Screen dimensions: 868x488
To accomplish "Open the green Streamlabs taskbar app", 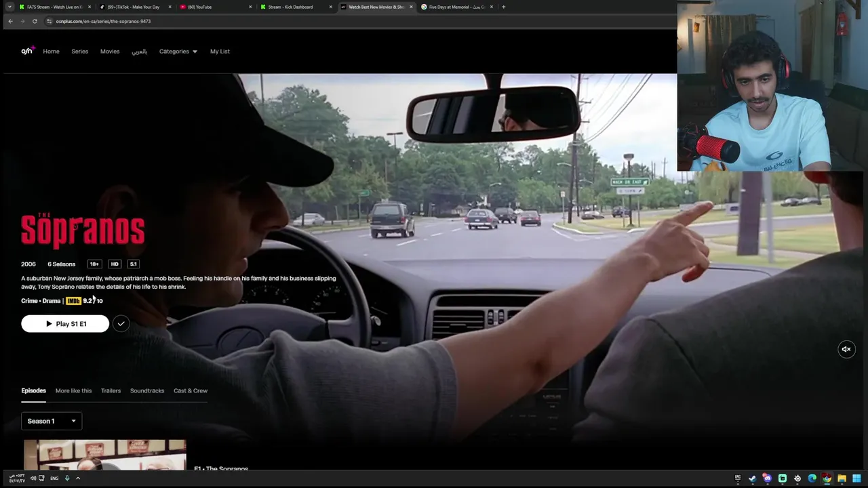I will (x=783, y=479).
